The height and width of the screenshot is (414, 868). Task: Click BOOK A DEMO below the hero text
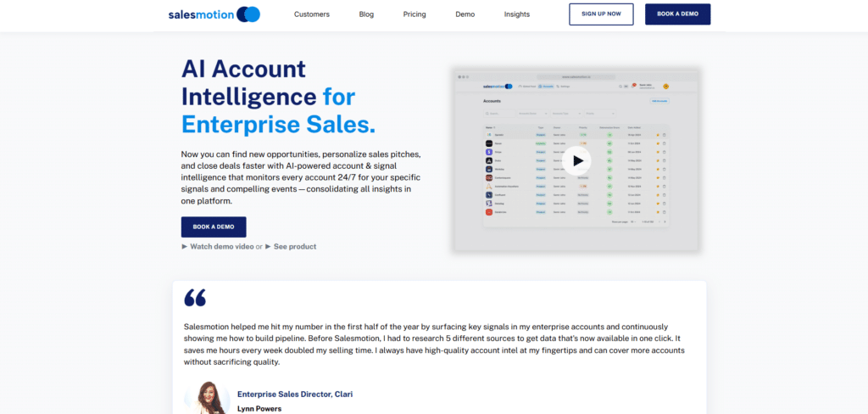point(214,227)
